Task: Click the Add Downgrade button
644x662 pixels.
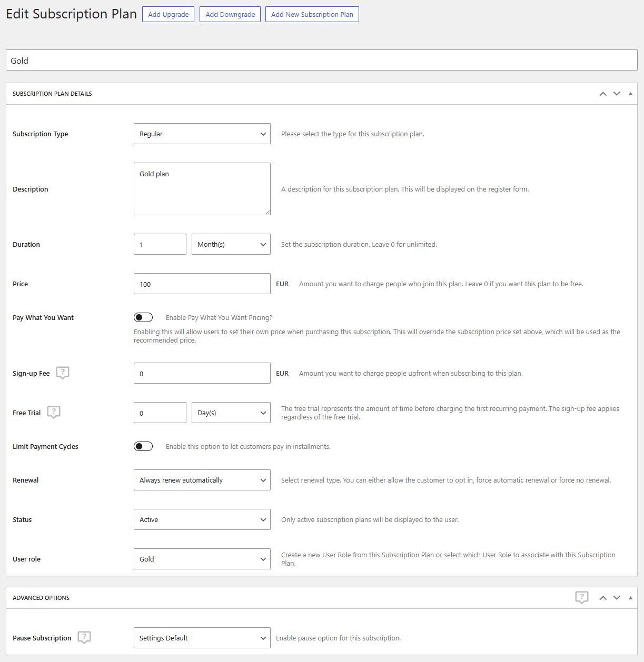Action: coord(230,14)
